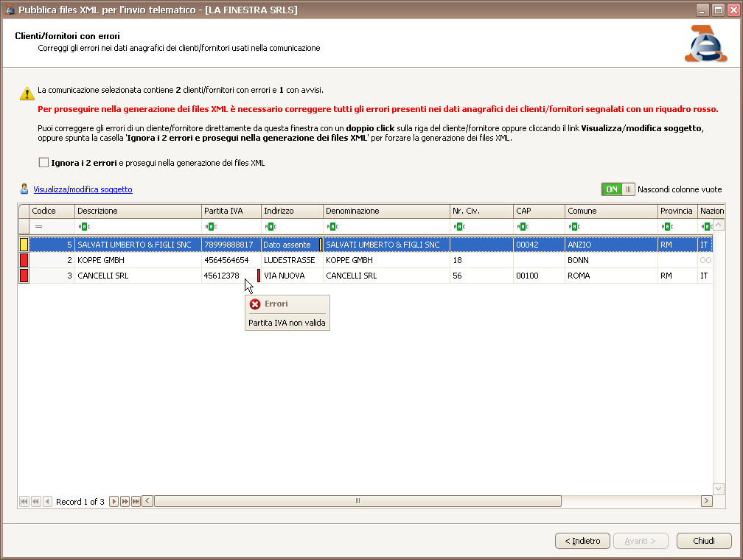This screenshot has width=743, height=560.
Task: Click the red error marker on KOPPE GMBH row
Action: tap(24, 260)
